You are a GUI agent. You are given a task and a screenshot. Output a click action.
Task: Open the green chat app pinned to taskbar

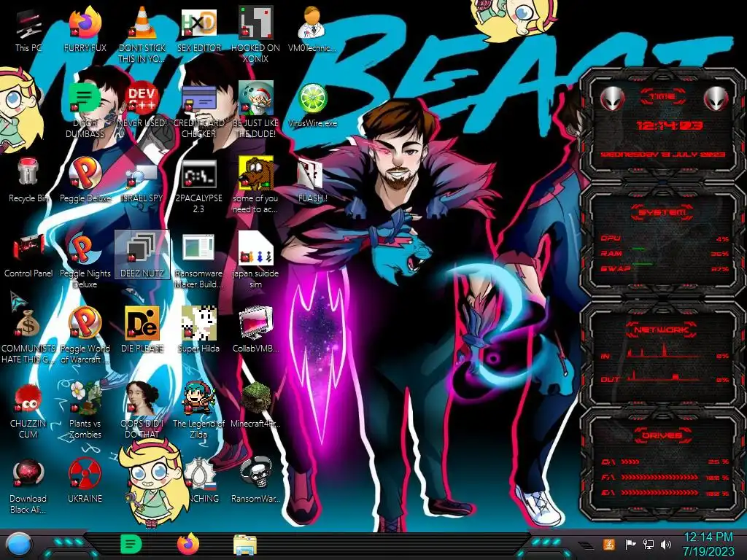point(131,544)
